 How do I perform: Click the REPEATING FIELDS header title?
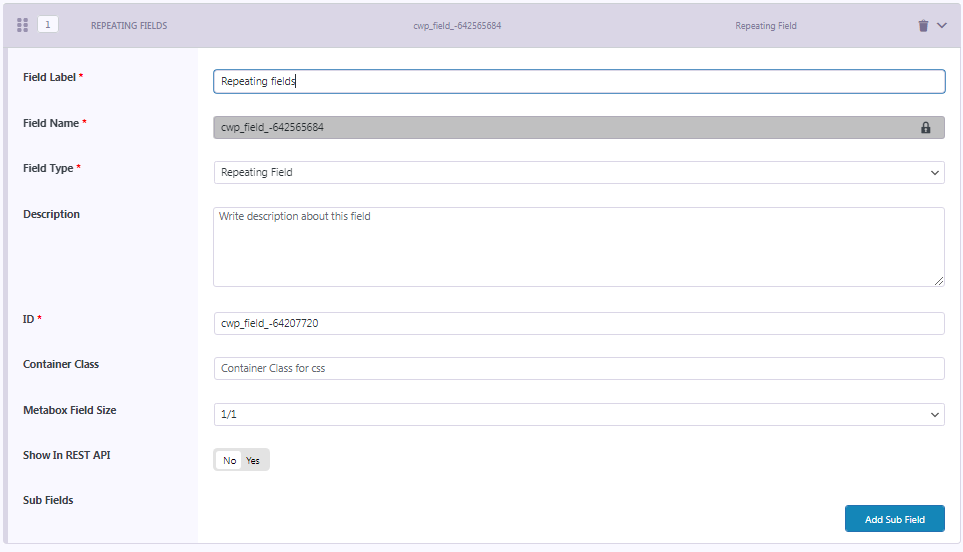coord(129,26)
